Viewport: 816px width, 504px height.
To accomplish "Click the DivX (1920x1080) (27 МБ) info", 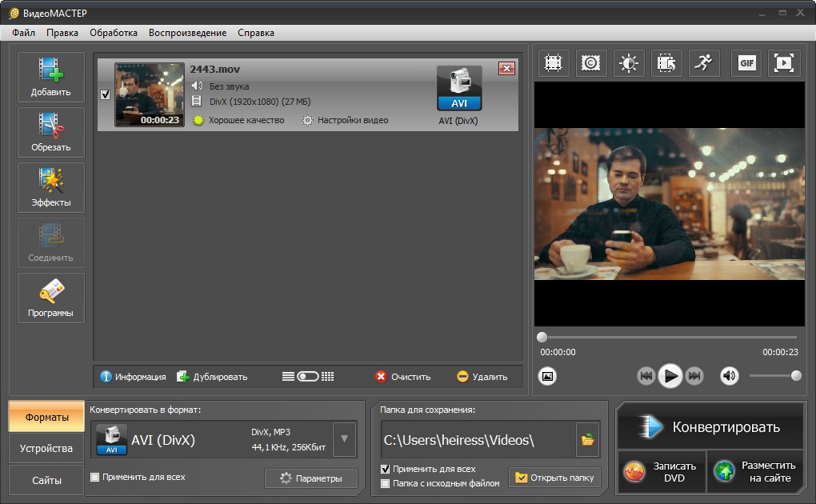I will point(260,102).
